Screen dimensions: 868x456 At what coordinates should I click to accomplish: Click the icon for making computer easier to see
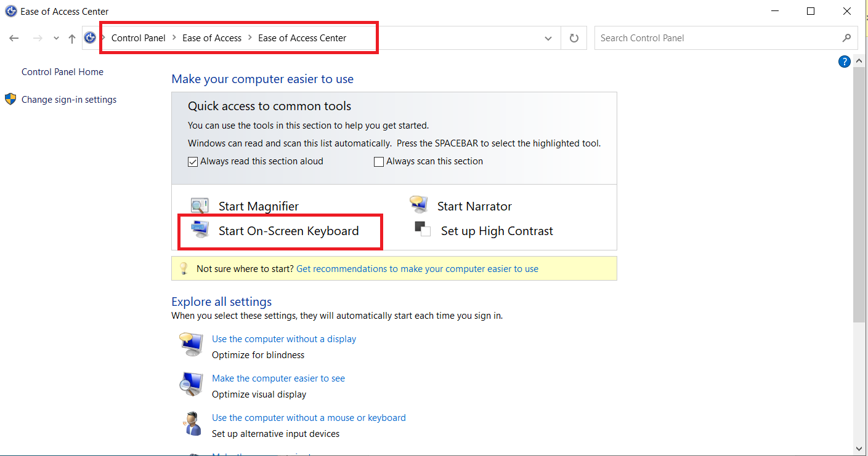point(191,384)
